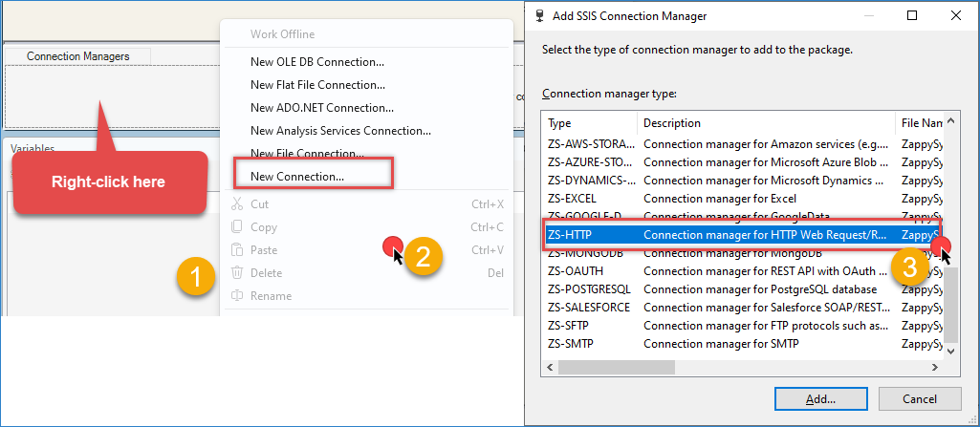
Task: Choose New ADO.NET Connection... menu item
Action: pos(321,108)
